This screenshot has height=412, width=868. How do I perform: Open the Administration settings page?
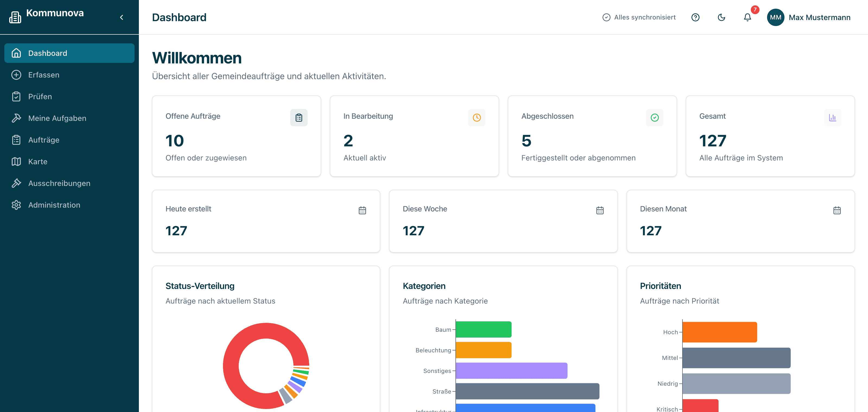click(69, 205)
